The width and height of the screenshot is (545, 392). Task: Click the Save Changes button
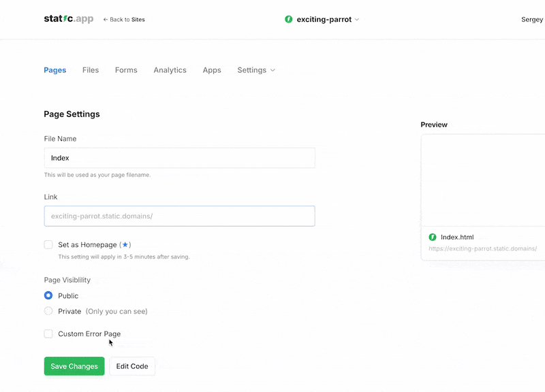[74, 366]
